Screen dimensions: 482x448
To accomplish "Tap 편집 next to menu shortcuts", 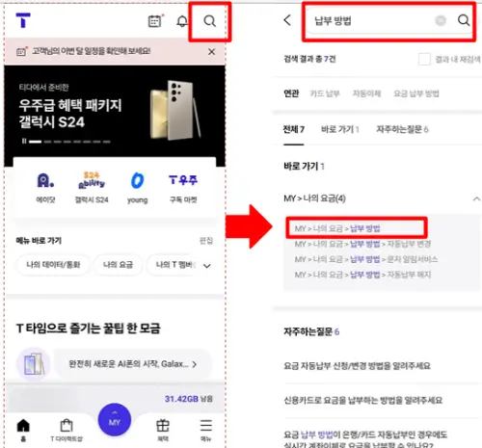I will [x=206, y=241].
